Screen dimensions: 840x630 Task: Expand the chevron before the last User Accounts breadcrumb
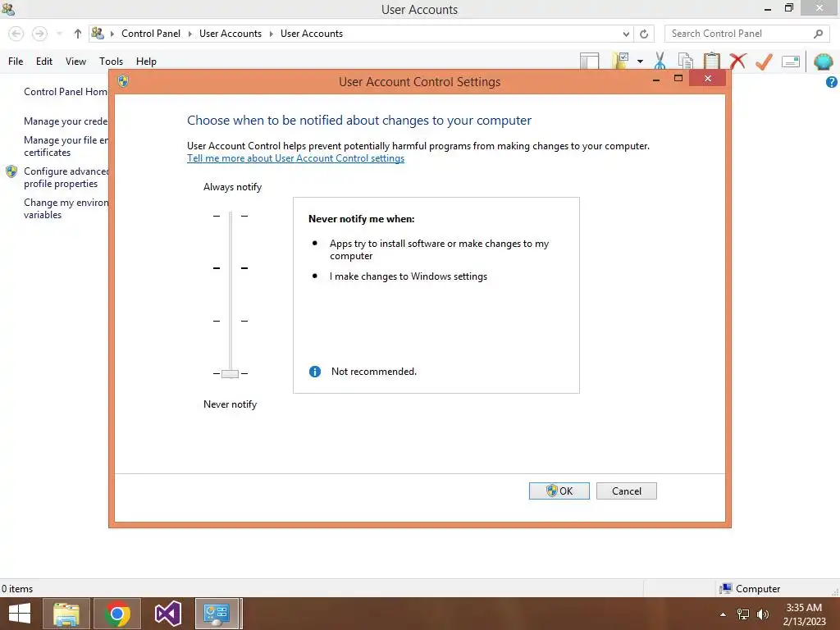click(x=271, y=34)
